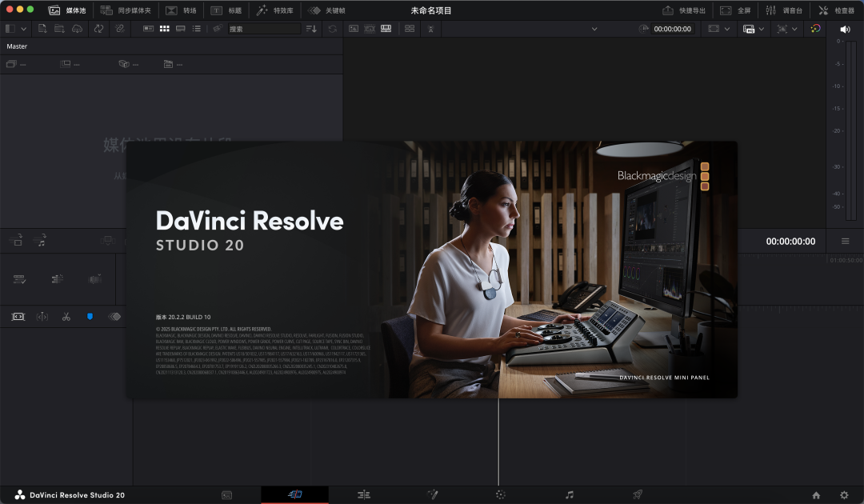The width and height of the screenshot is (864, 504).
Task: Expand the panel layout dropdown chevron
Action: [23, 29]
